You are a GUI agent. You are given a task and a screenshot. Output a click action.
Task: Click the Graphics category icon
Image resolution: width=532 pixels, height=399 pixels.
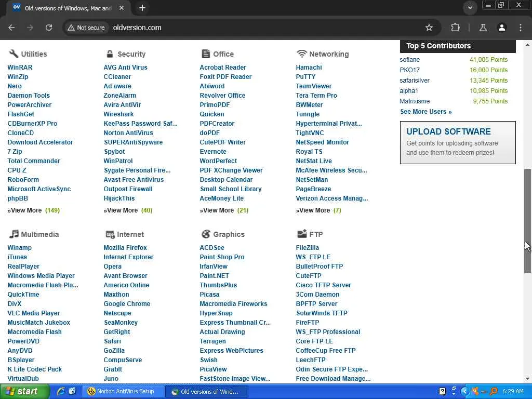tap(206, 234)
